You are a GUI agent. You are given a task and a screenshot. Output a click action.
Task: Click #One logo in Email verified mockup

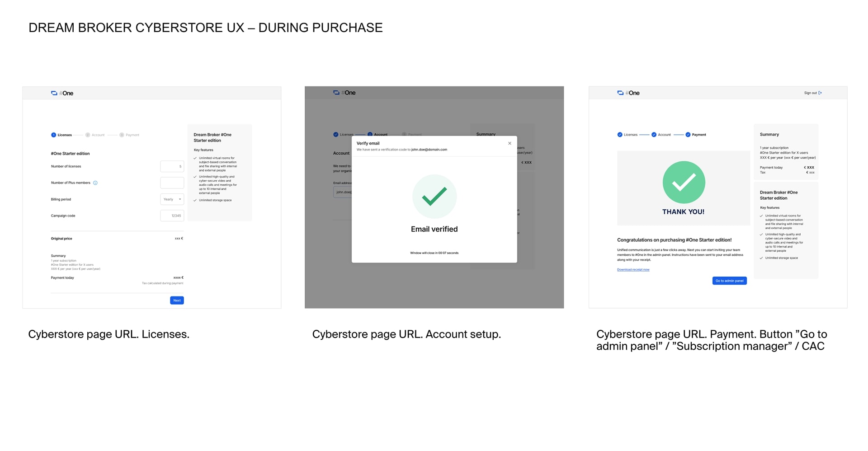point(344,93)
